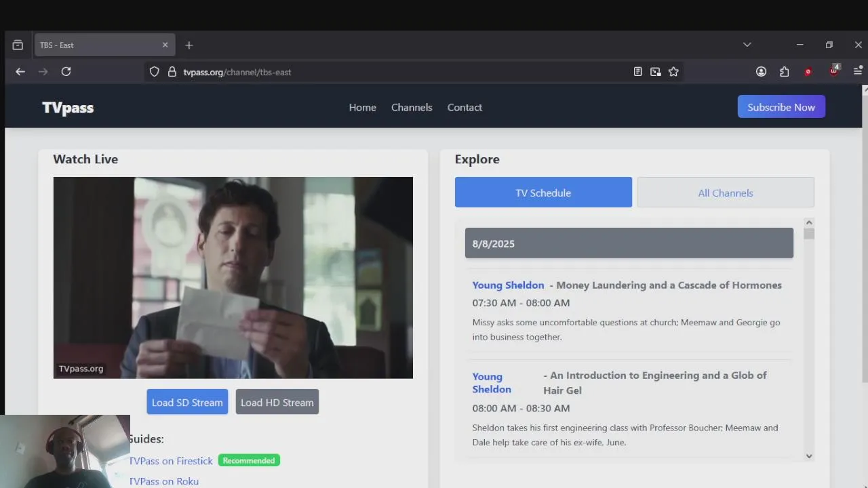This screenshot has width=868, height=488.
Task: Click Load SD Stream button
Action: (x=187, y=402)
